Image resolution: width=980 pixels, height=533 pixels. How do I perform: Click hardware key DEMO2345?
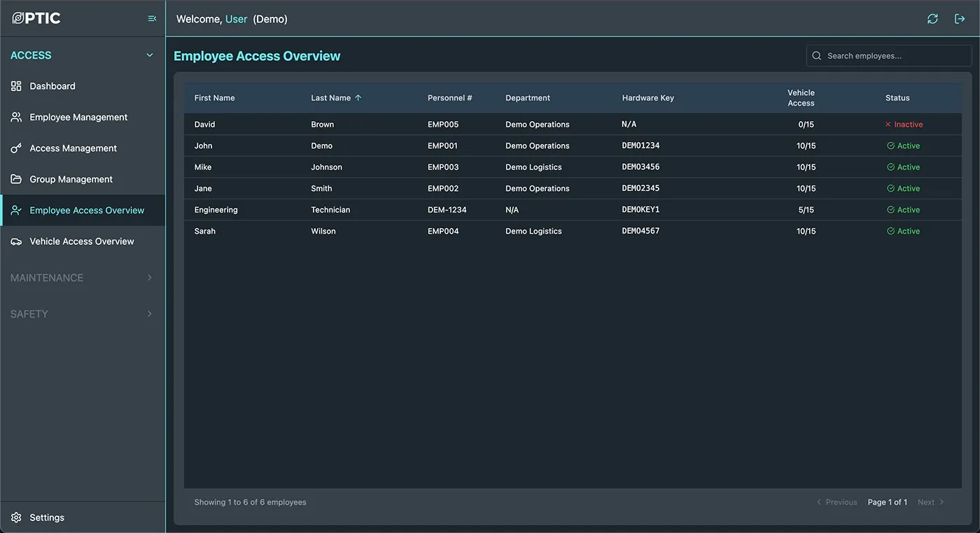(640, 188)
